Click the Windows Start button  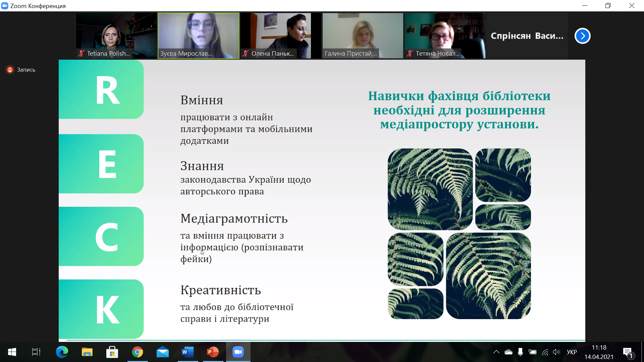tap(12, 352)
